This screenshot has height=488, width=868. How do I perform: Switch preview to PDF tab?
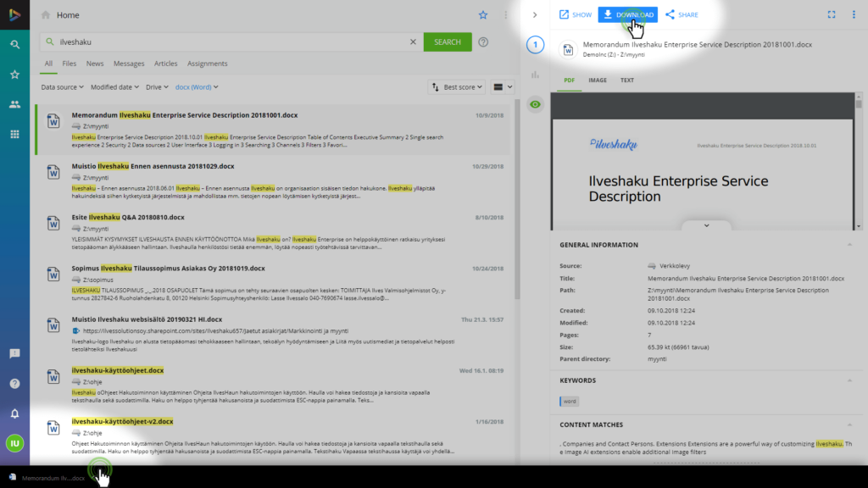(569, 80)
